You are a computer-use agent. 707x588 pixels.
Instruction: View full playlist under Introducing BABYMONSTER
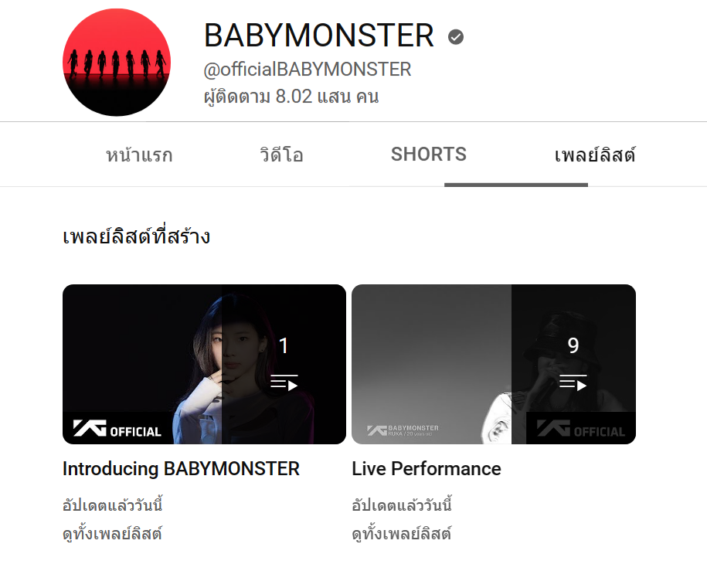coord(112,534)
